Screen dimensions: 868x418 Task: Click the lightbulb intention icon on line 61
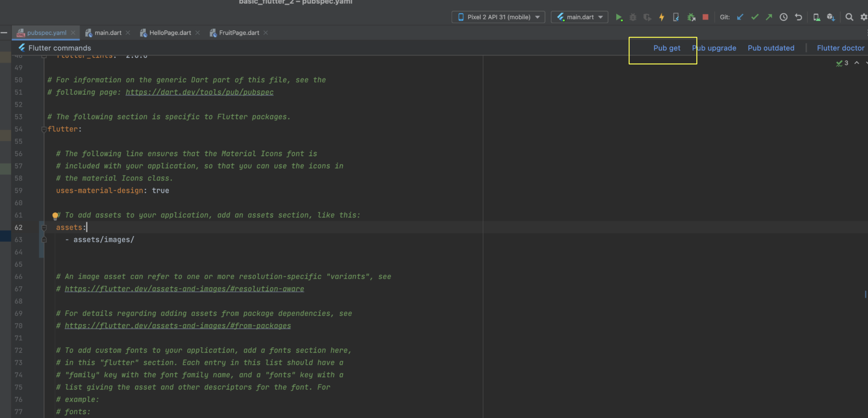pyautogui.click(x=55, y=216)
